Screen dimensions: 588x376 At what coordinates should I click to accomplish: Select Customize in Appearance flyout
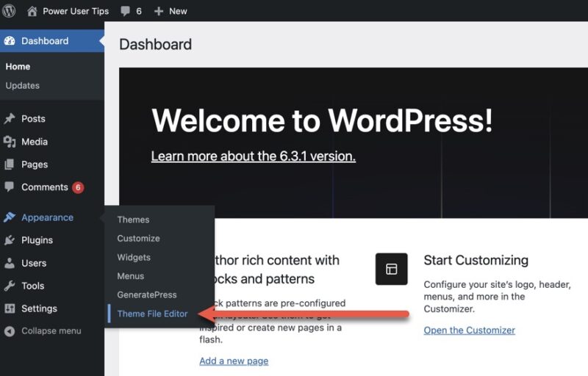pyautogui.click(x=138, y=238)
